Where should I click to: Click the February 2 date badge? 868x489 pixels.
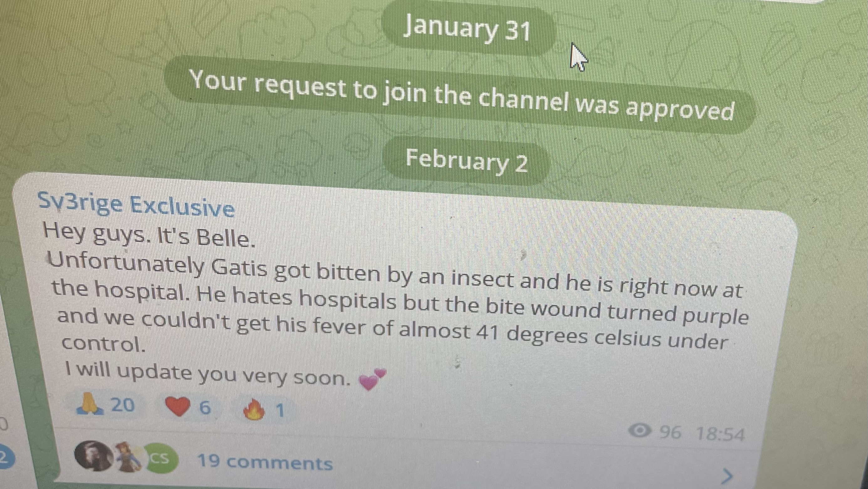(466, 160)
